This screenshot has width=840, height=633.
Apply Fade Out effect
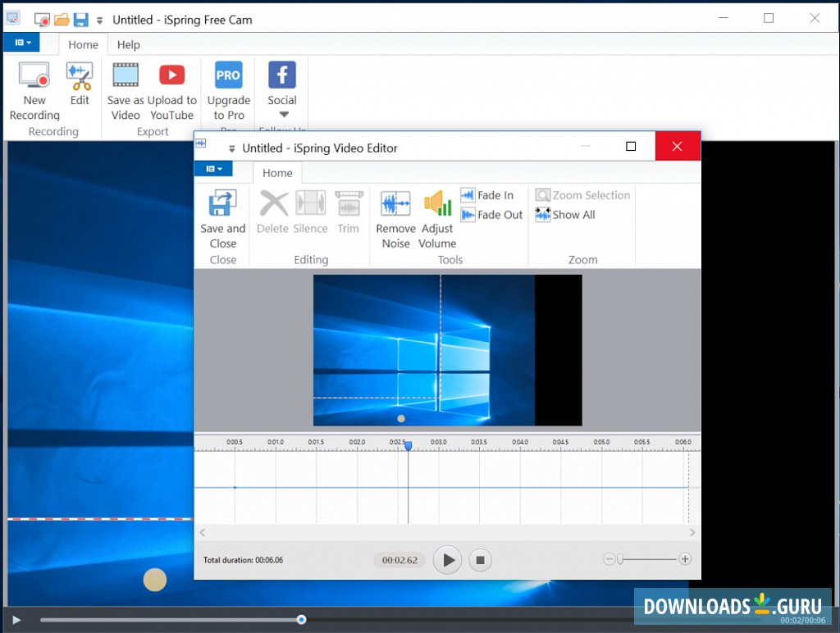coord(491,215)
